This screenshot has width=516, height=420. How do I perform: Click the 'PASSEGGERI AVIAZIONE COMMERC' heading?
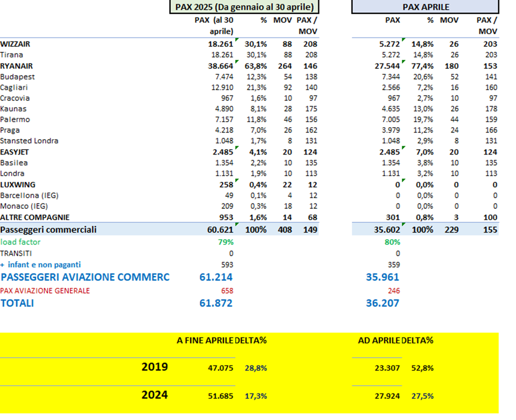pyautogui.click(x=85, y=277)
